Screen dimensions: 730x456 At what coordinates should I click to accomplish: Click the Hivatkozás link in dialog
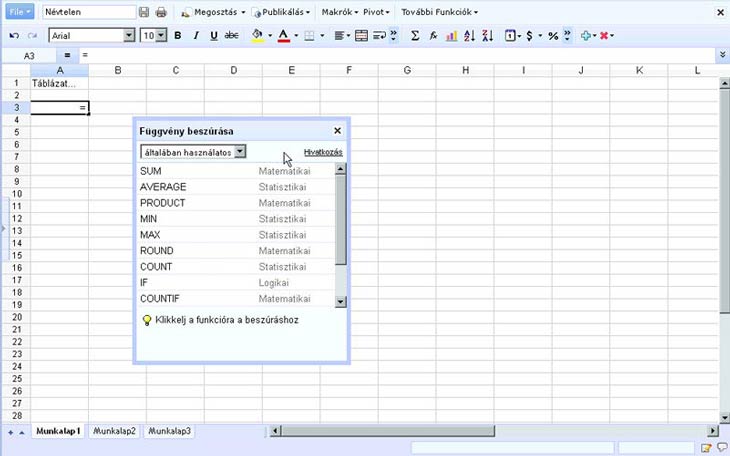tap(322, 152)
